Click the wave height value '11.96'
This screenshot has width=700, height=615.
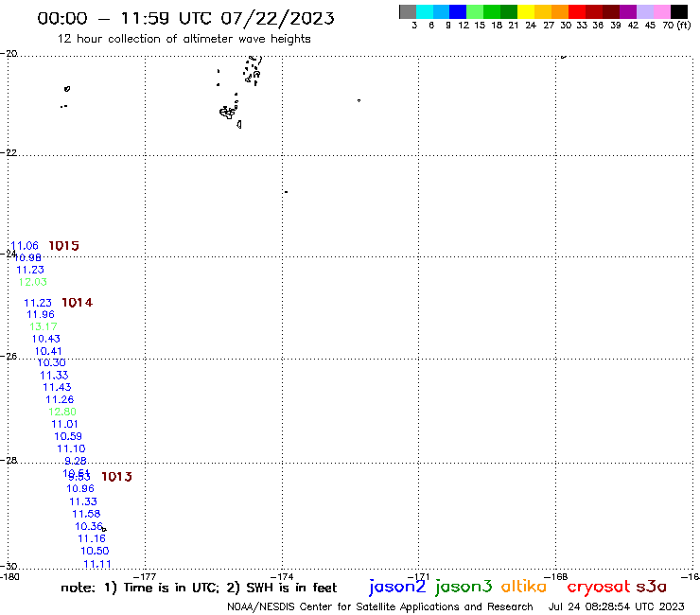click(x=41, y=314)
